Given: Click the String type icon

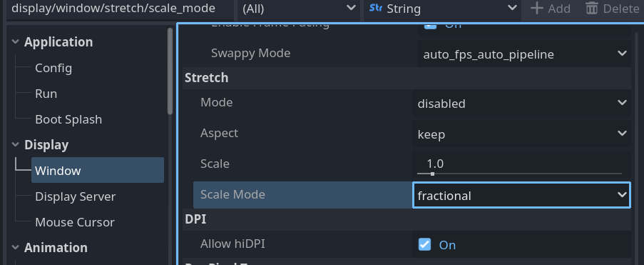Looking at the screenshot, I should tap(376, 9).
